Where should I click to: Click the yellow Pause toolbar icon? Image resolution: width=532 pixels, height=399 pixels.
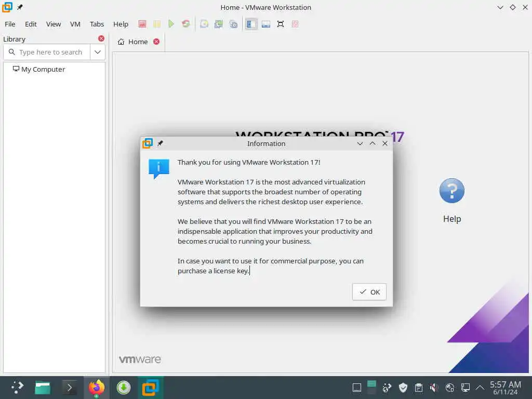tap(157, 24)
